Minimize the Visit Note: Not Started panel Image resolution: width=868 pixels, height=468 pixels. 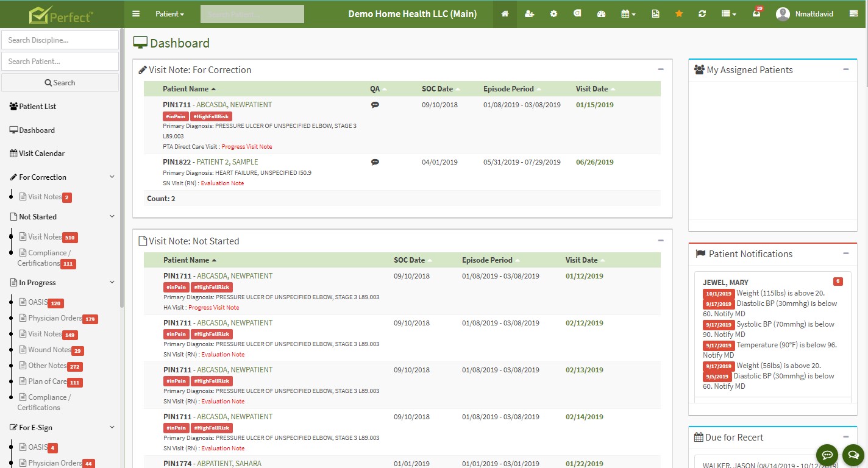[x=661, y=241]
